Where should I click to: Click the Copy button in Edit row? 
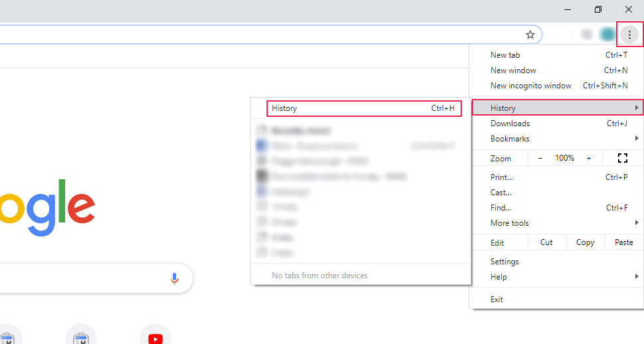[585, 242]
